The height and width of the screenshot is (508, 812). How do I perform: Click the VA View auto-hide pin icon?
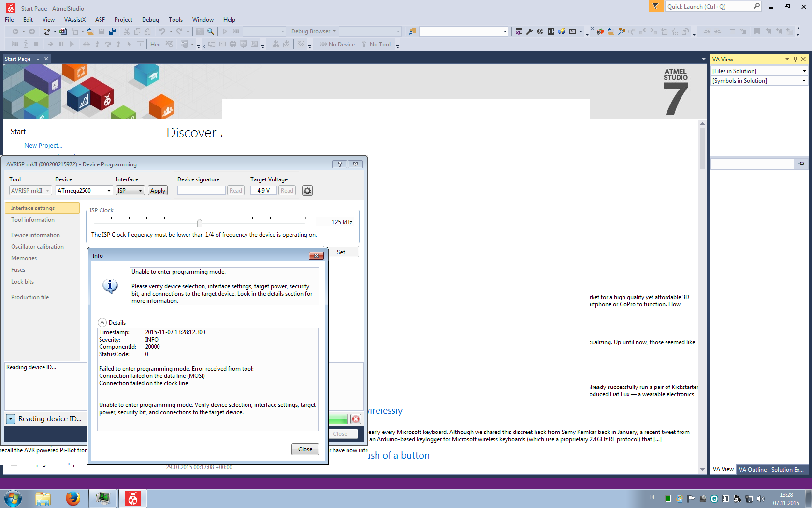[x=795, y=59]
